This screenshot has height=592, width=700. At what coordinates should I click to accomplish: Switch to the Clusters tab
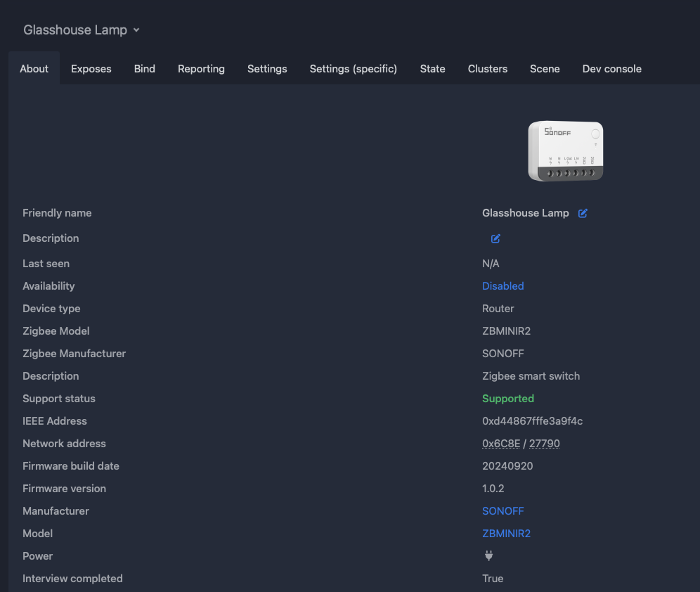488,69
